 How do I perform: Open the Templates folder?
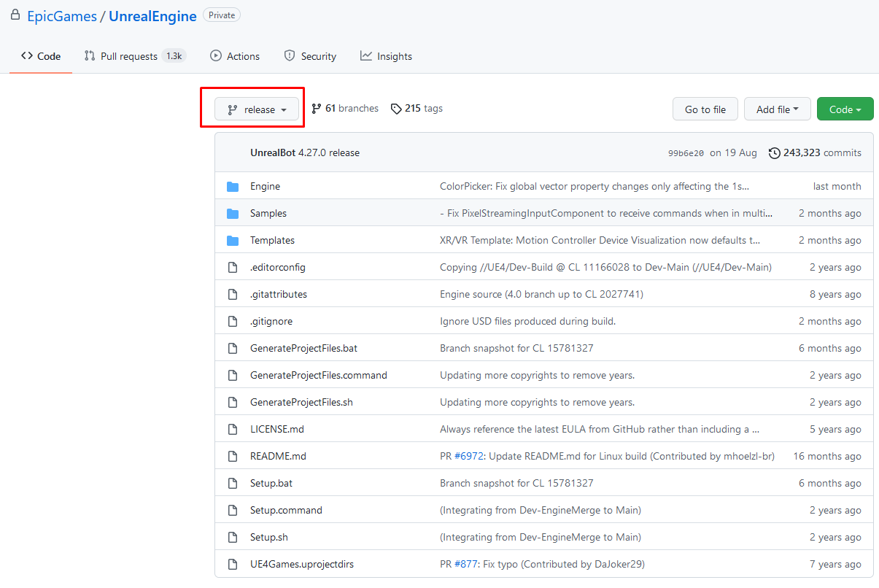tap(272, 241)
